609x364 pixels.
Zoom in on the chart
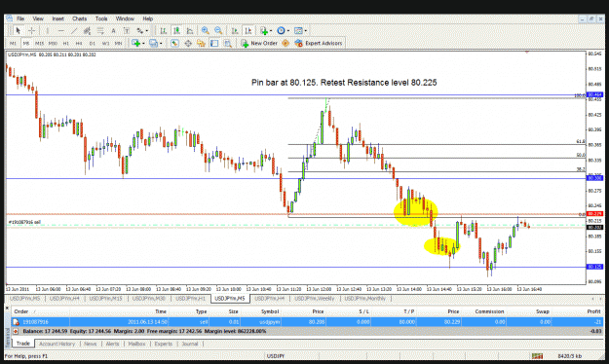pos(205,30)
